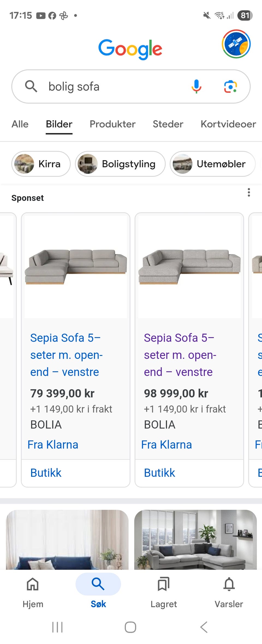Tap the search magnifier icon in search bar
Image resolution: width=262 pixels, height=644 pixels.
(x=31, y=86)
